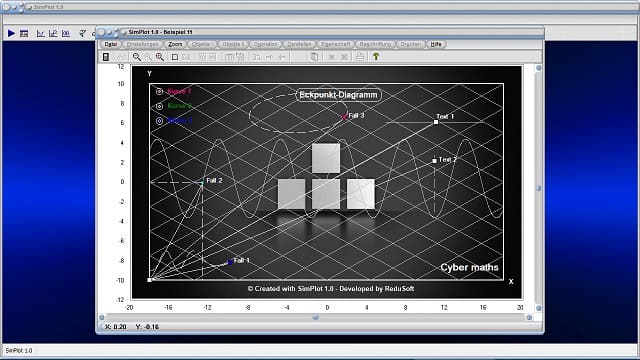Click the left arrow of horizontal scrollbar
Image resolution: width=640 pixels, height=360 pixels.
click(x=102, y=317)
